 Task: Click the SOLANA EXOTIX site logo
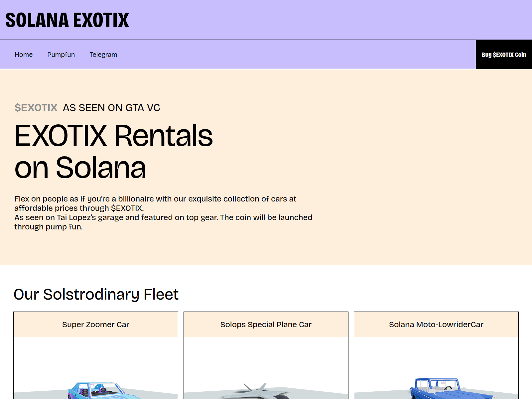point(67,20)
